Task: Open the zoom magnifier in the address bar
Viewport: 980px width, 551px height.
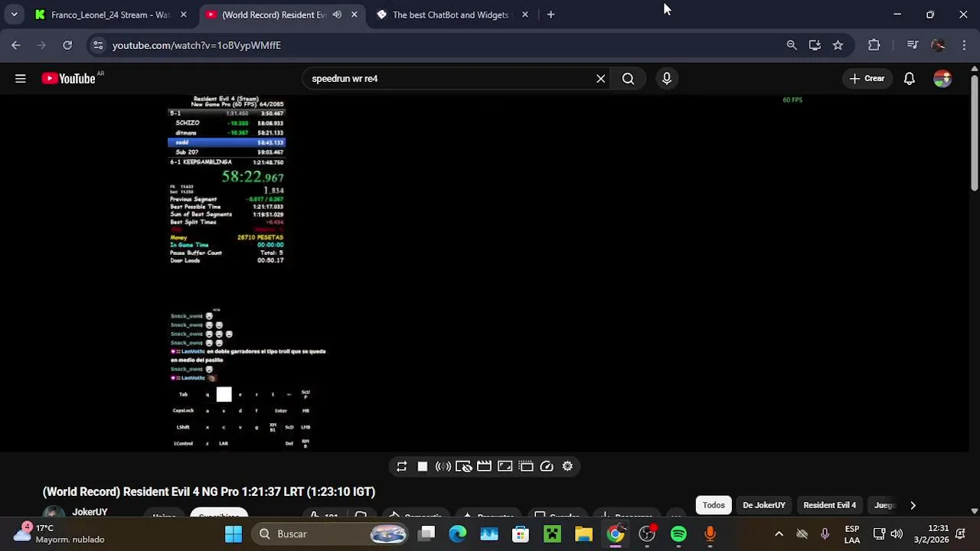Action: tap(792, 45)
